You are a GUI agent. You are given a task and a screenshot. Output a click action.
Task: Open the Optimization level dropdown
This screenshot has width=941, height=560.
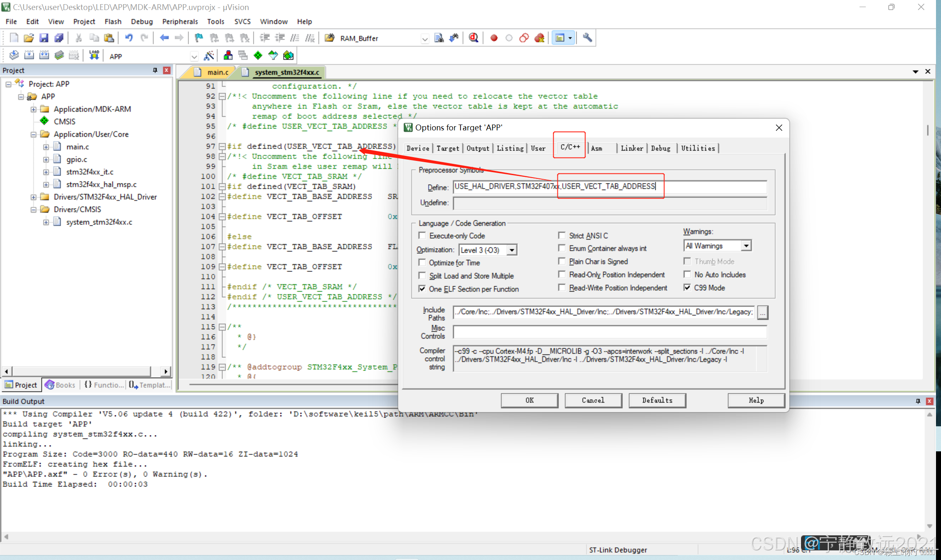(x=512, y=250)
